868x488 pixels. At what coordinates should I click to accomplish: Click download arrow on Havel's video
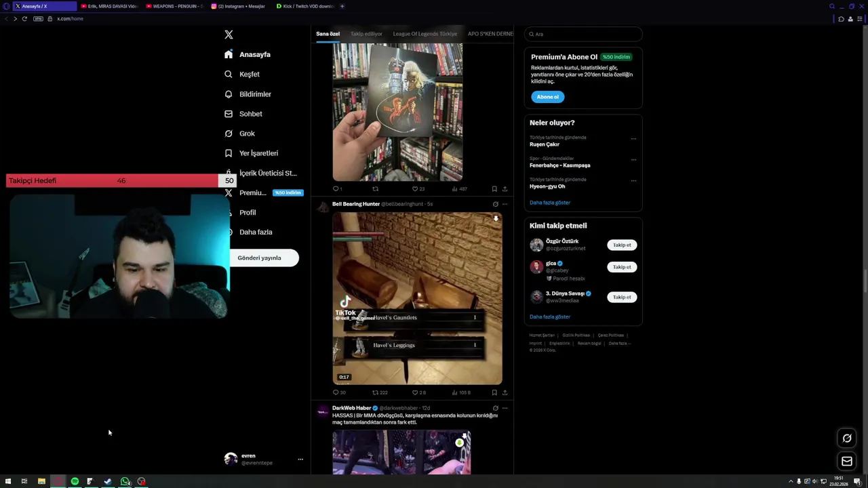pyautogui.click(x=496, y=219)
